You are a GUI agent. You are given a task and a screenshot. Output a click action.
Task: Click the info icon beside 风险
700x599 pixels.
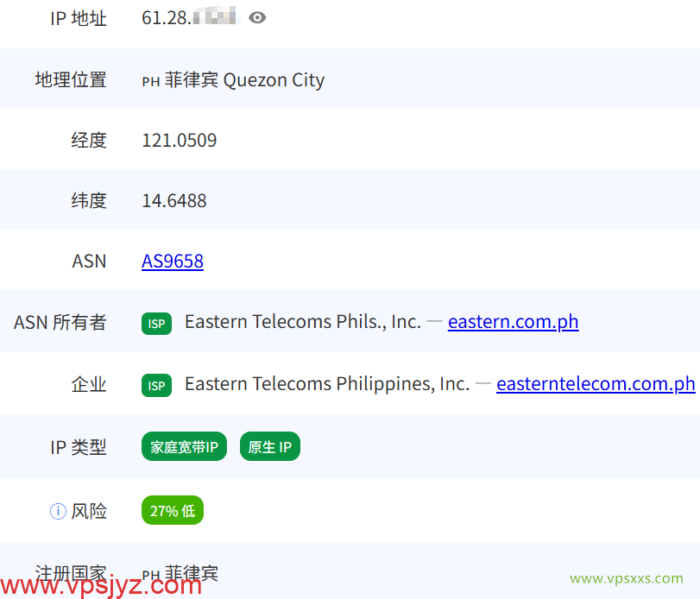[58, 511]
